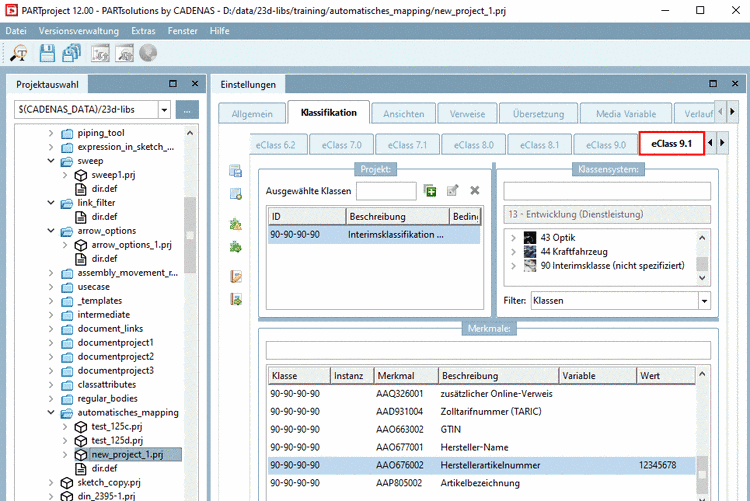This screenshot has height=501, width=750.
Task: Select the eClass 9.0 tab
Action: [606, 145]
